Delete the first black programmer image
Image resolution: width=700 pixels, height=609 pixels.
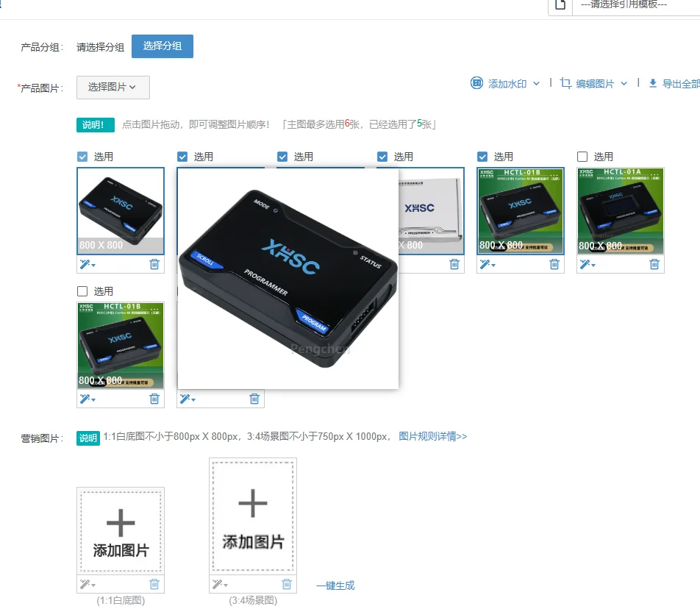(154, 264)
